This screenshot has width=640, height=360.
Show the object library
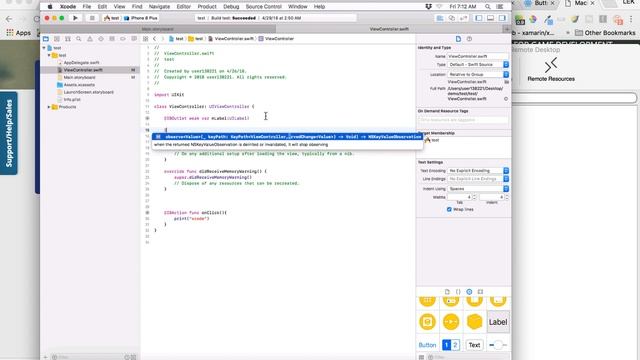point(469,292)
